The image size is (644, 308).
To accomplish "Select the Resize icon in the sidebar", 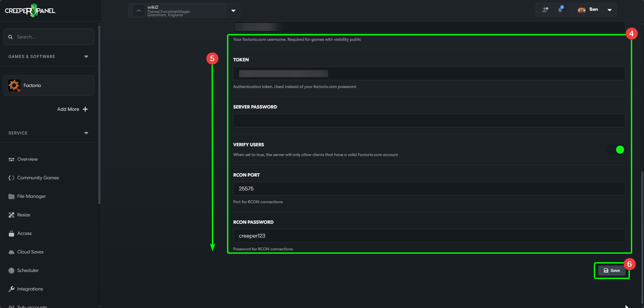I will (11, 215).
